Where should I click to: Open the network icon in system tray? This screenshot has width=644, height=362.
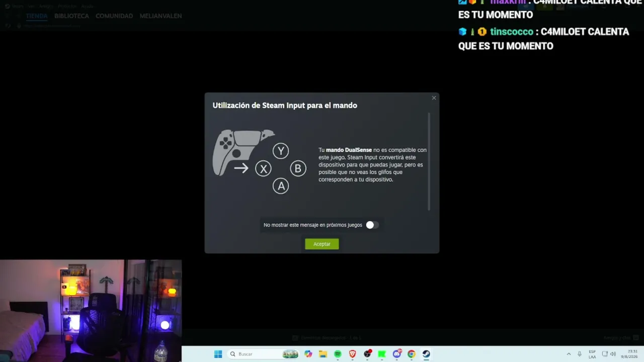pos(605,354)
